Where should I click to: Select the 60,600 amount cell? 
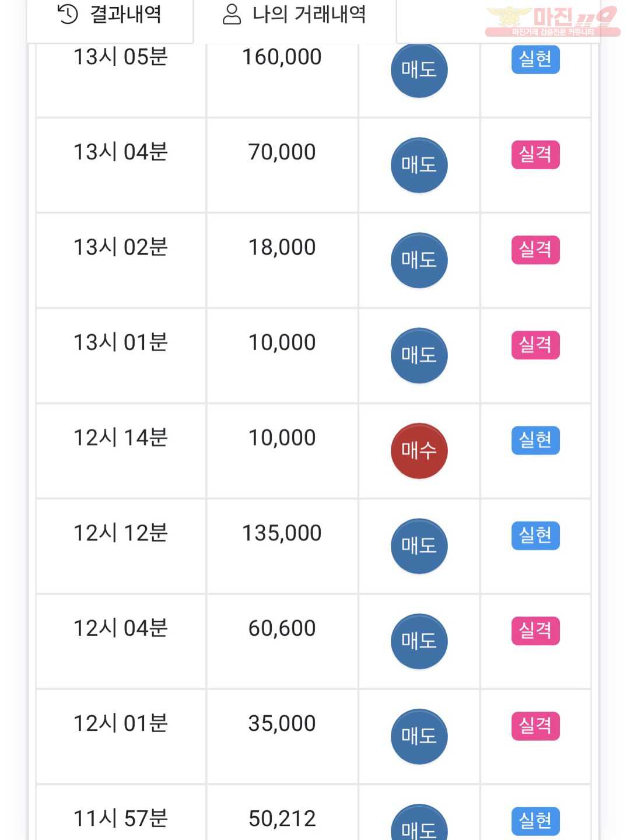282,641
